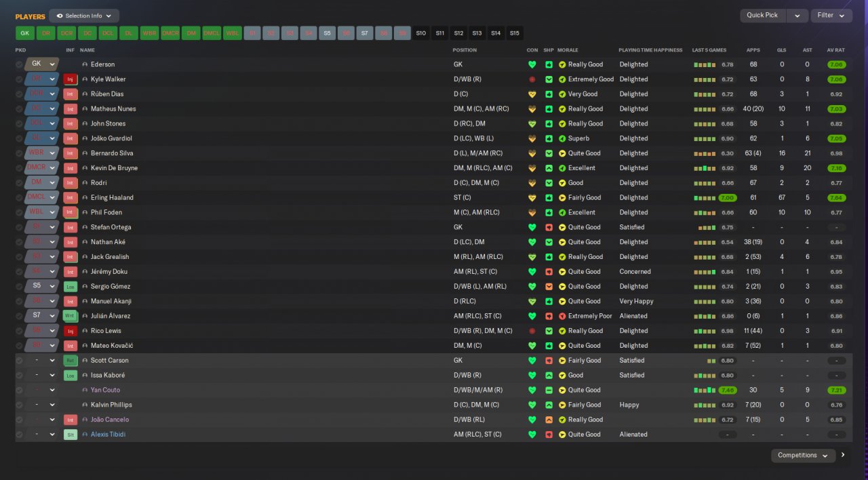This screenshot has height=480, width=868.
Task: Toggle the picked checkbox for Kyle Walker
Action: pos(19,79)
